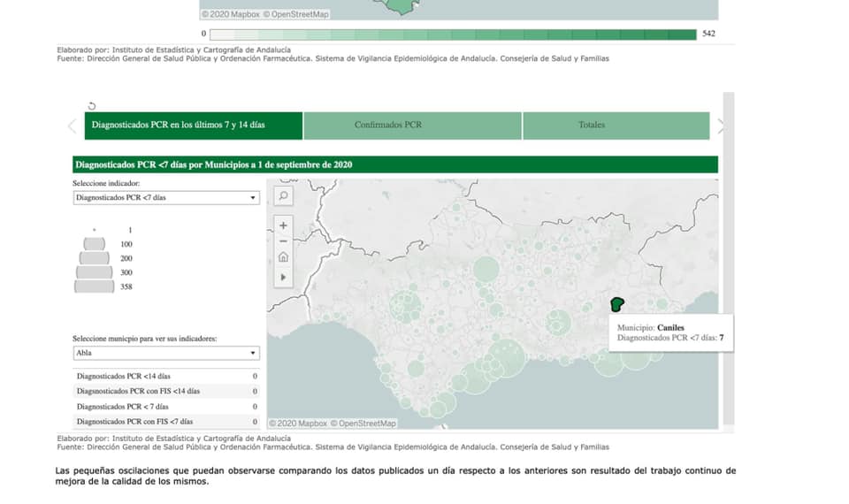This screenshot has height=504, width=849.
Task: Zoom in with the map plus button
Action: [283, 225]
